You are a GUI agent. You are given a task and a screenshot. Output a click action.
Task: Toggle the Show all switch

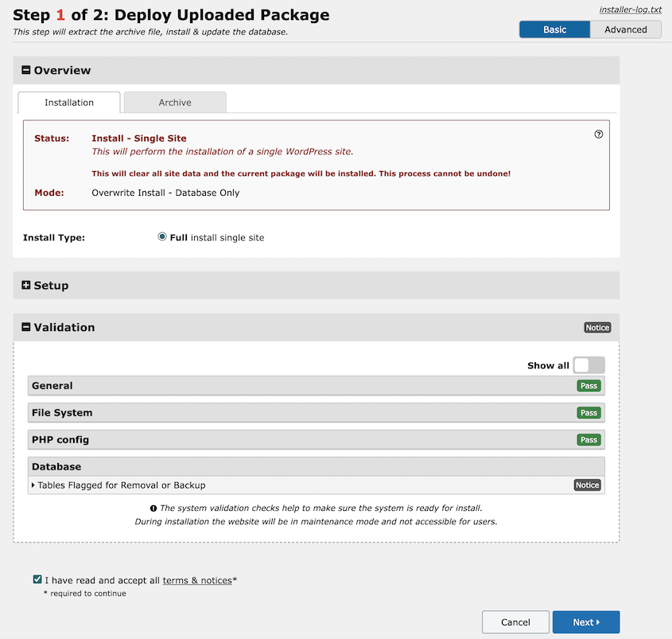tap(588, 365)
